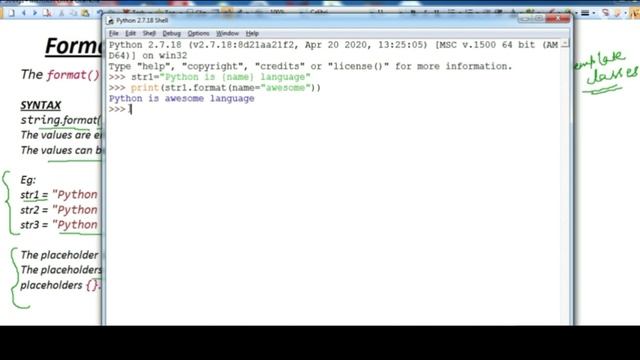This screenshot has height=360, width=640.
Task: Minimize the Python Shell window
Action: pos(526,19)
